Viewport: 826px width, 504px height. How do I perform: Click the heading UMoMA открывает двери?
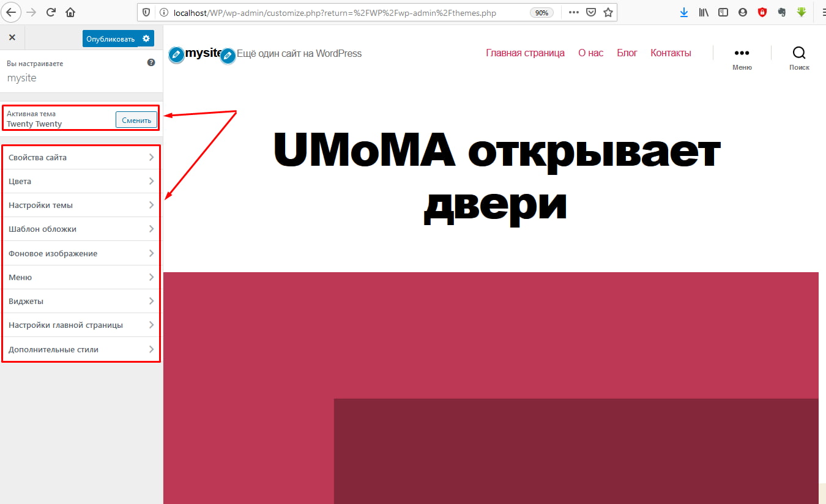496,177
